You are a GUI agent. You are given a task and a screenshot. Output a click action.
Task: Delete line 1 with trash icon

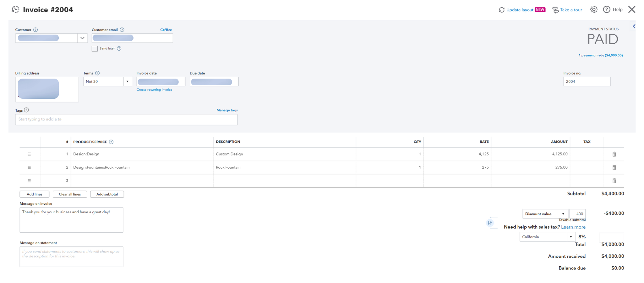point(614,154)
